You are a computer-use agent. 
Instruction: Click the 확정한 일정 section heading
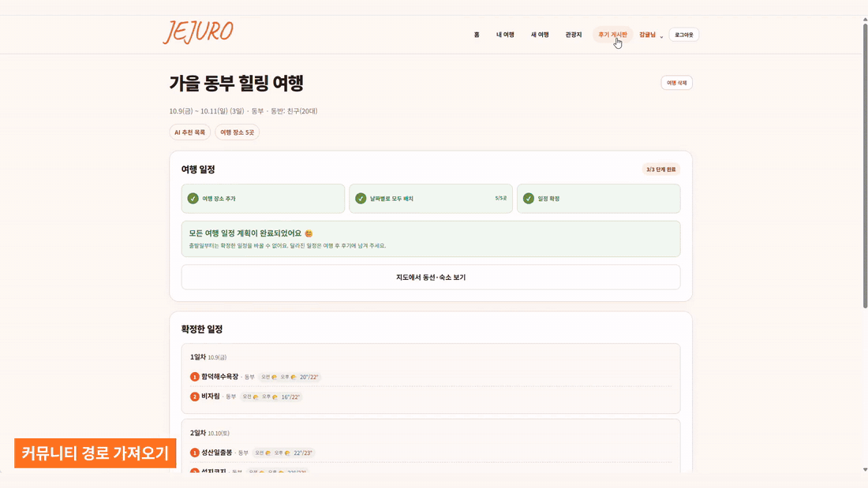click(x=202, y=330)
